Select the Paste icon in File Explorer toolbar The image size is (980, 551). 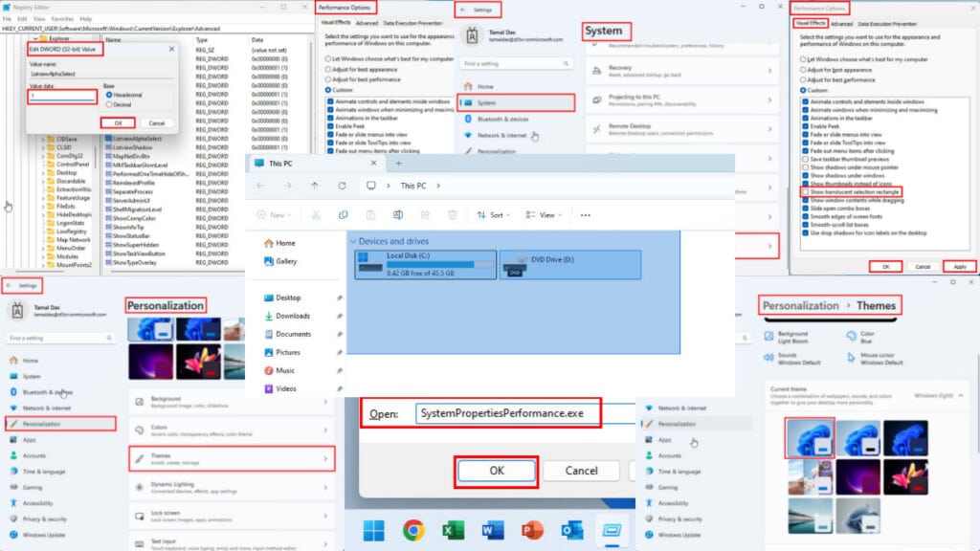pos(369,214)
